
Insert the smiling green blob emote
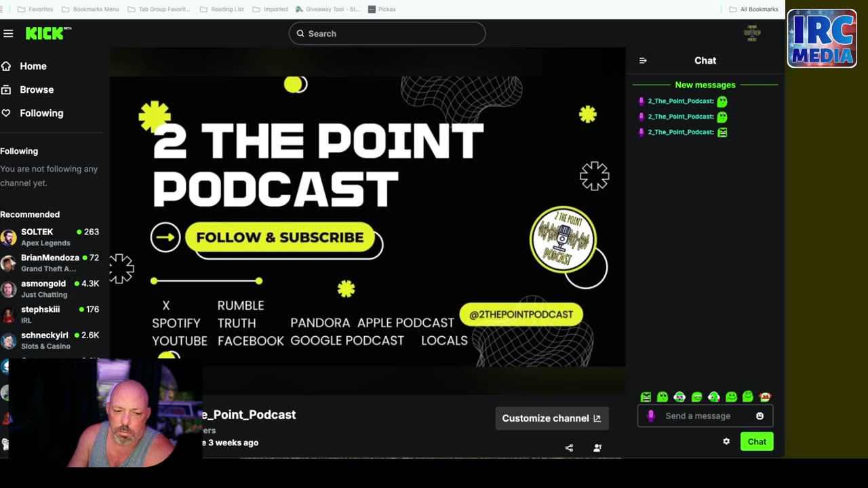[x=731, y=397]
